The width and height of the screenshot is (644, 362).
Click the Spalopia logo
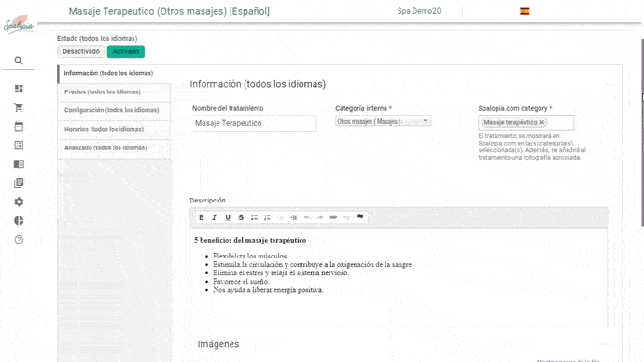coord(19,24)
